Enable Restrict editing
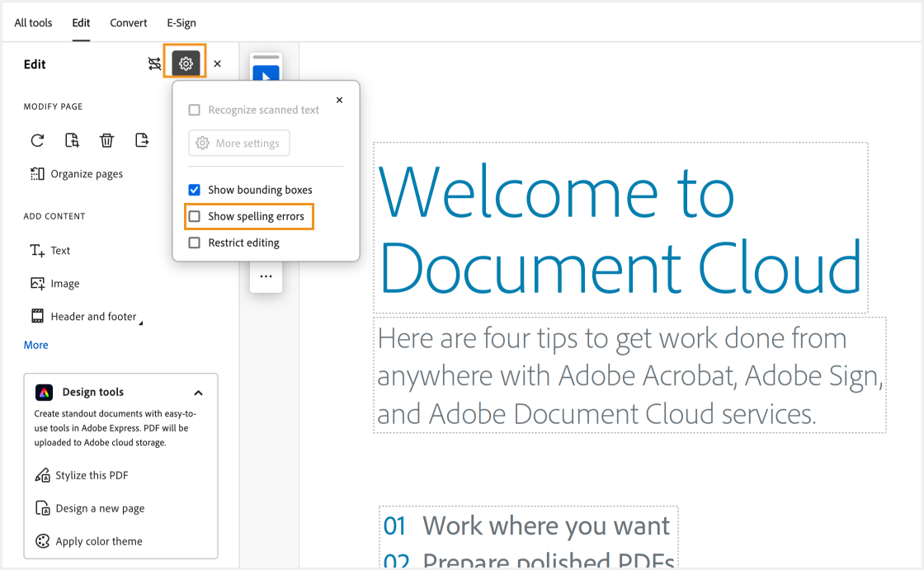Screen dimensions: 924x570 tap(195, 243)
